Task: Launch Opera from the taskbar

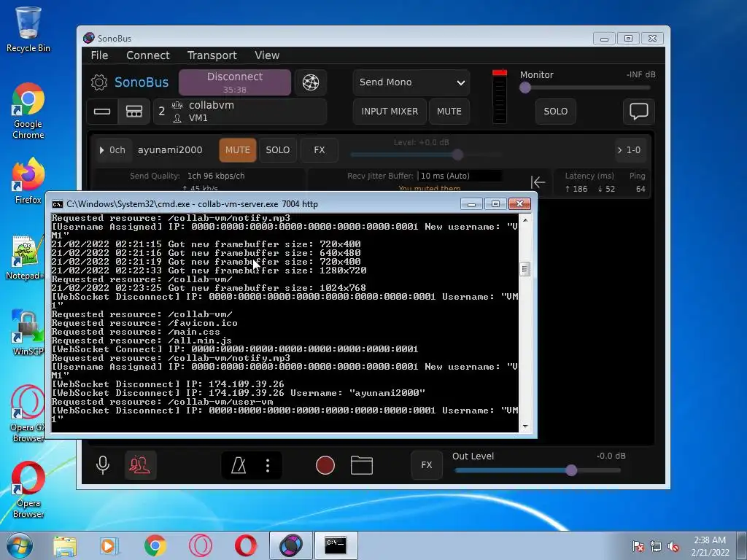Action: pos(246,545)
